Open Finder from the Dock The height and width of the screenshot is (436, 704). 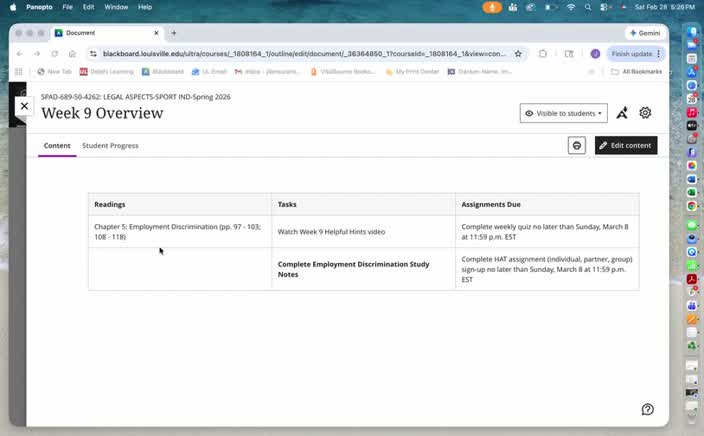pos(692,31)
